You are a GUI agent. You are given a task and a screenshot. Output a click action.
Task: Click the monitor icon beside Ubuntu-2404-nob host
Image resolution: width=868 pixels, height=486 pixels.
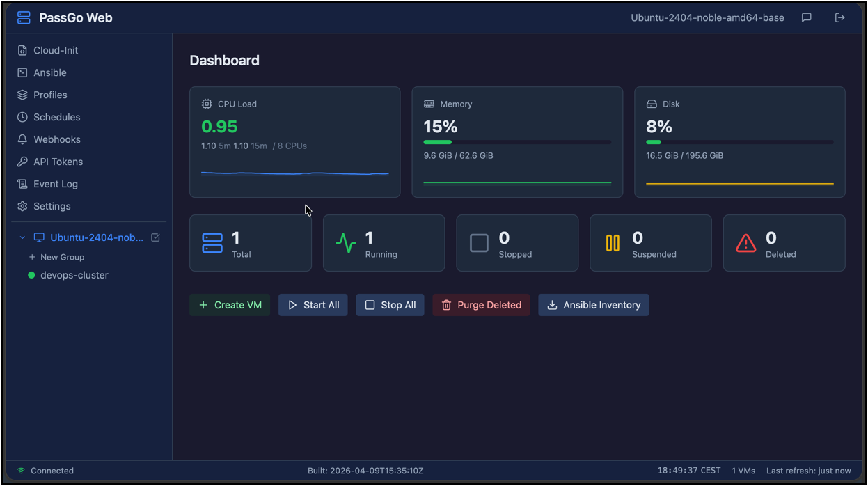[39, 237]
